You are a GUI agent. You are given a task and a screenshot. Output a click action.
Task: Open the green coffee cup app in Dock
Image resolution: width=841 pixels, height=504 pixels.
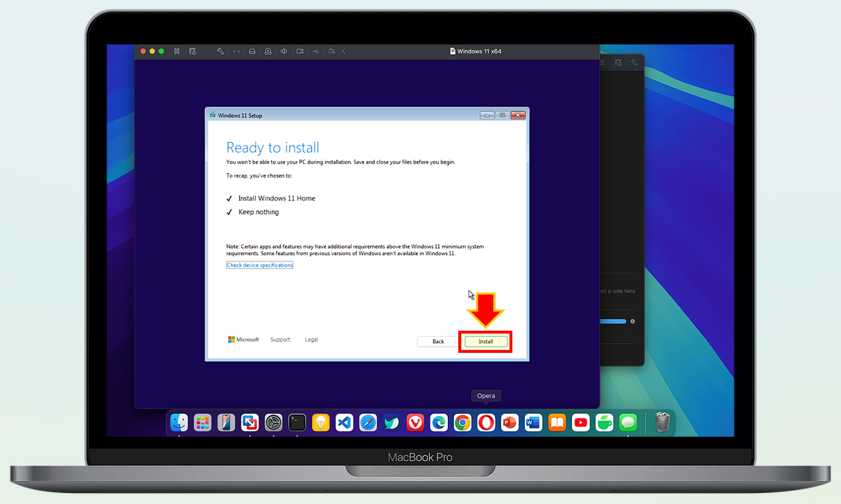[x=605, y=422]
